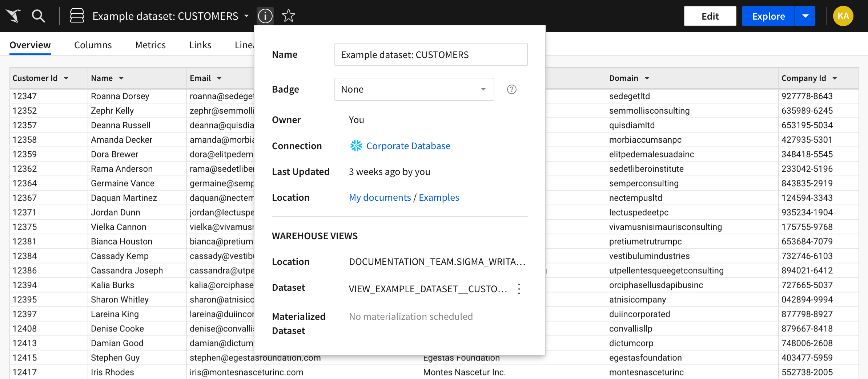868x379 pixels.
Task: Select the Domain cell 'vivamusnisimaurisconsulting'
Action: coord(692,227)
